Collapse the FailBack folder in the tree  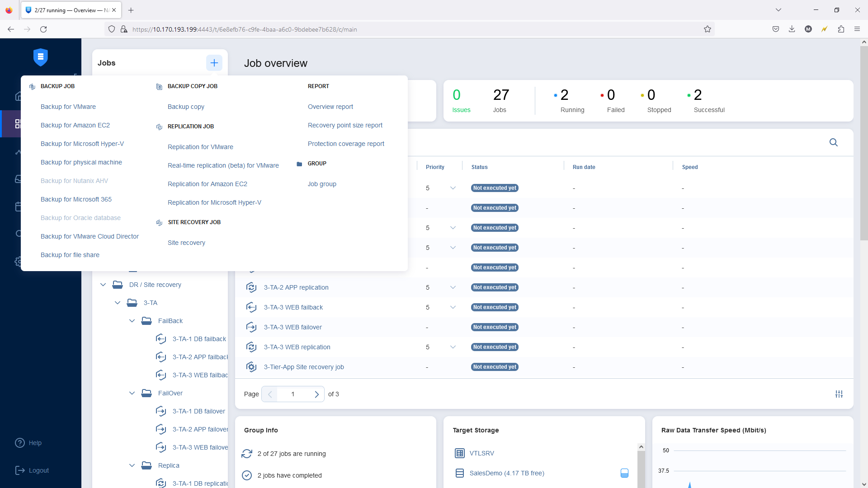(x=132, y=321)
